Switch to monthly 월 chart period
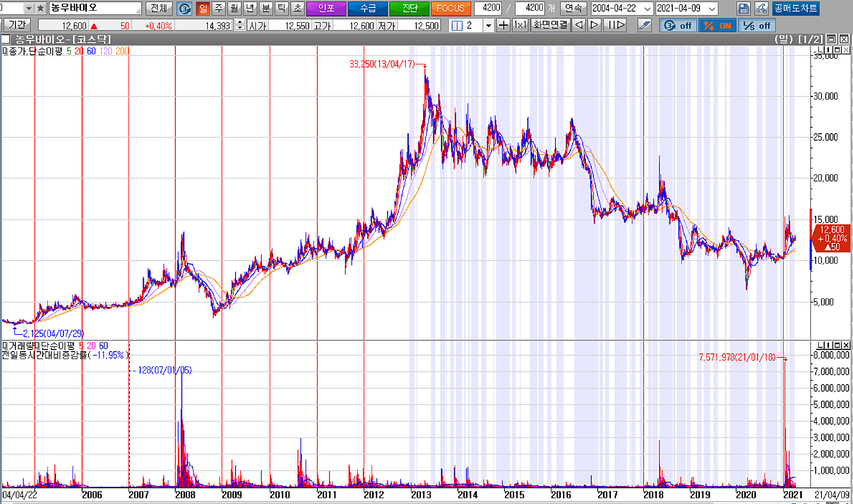 pyautogui.click(x=234, y=9)
